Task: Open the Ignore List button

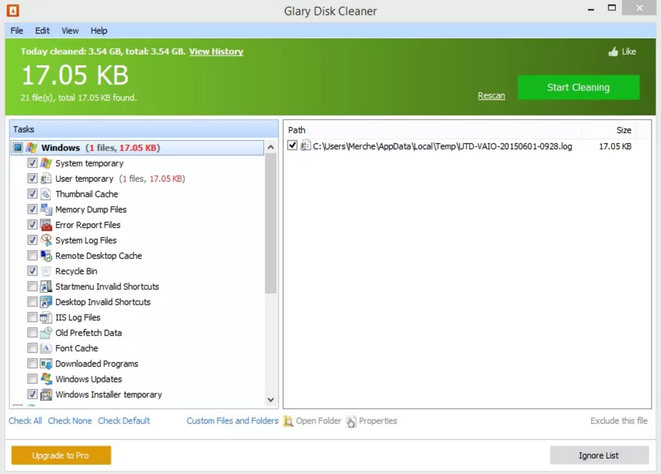Action: 599,455
